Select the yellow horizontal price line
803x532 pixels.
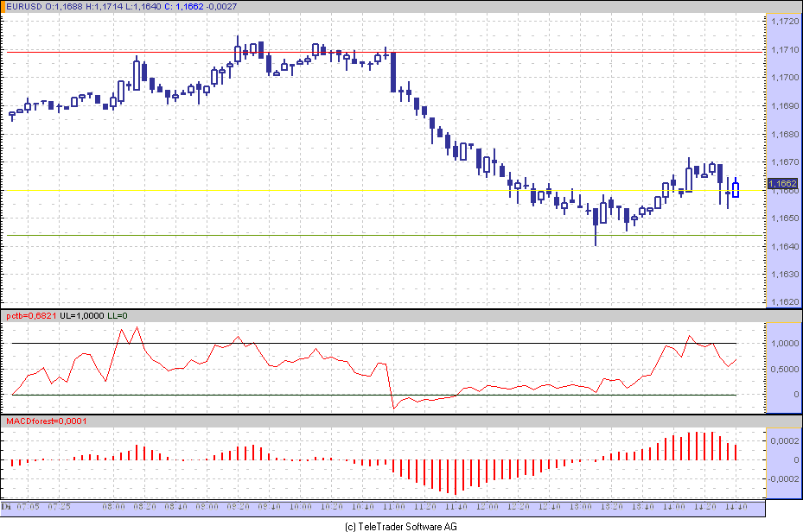pyautogui.click(x=384, y=190)
